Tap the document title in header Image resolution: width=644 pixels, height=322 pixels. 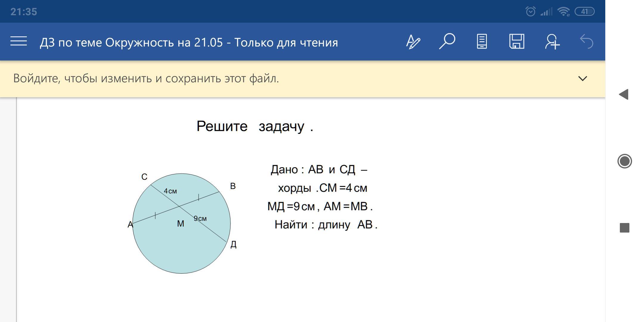point(189,42)
